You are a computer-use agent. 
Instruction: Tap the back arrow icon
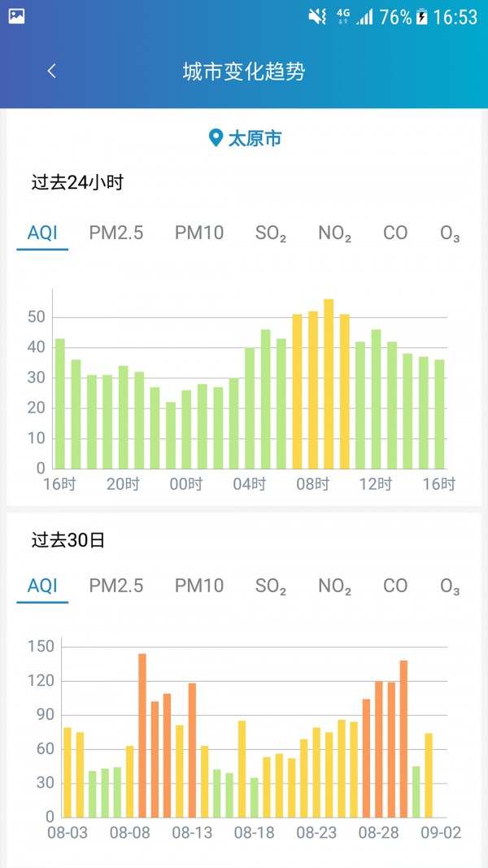52,71
